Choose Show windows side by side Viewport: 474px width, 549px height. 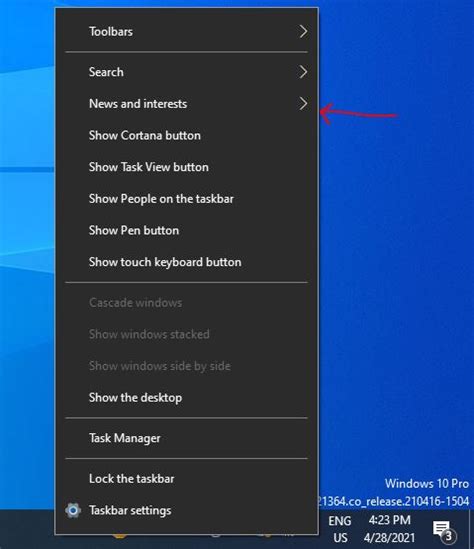coord(186,366)
